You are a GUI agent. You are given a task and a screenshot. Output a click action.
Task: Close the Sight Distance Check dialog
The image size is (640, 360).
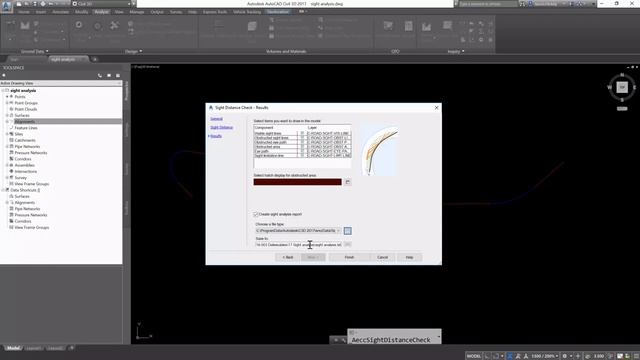coord(436,108)
